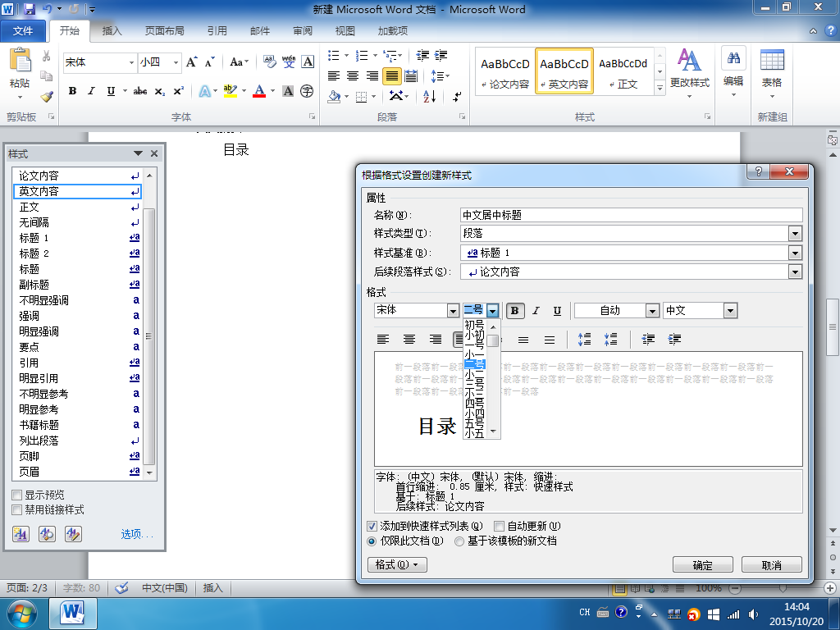The image size is (840, 630).
Task: Click the Bullets list icon
Action: click(x=334, y=55)
